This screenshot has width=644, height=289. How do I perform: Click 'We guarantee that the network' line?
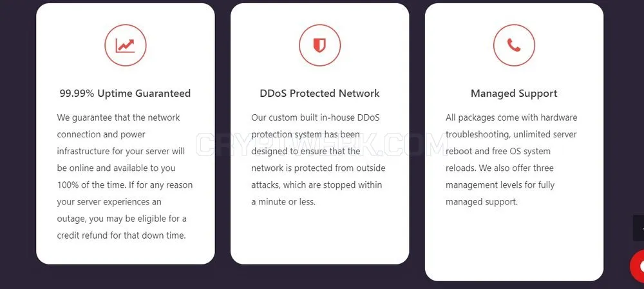pyautogui.click(x=118, y=118)
